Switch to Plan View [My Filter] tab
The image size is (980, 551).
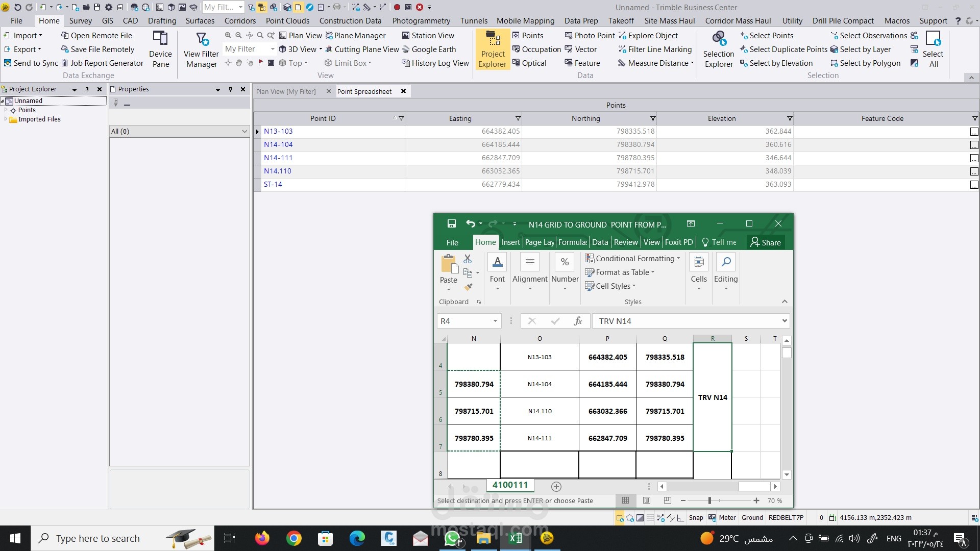(286, 92)
